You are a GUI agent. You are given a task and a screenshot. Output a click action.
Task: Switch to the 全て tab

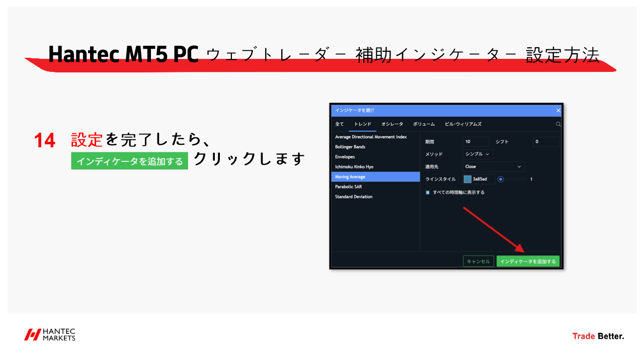(x=340, y=124)
